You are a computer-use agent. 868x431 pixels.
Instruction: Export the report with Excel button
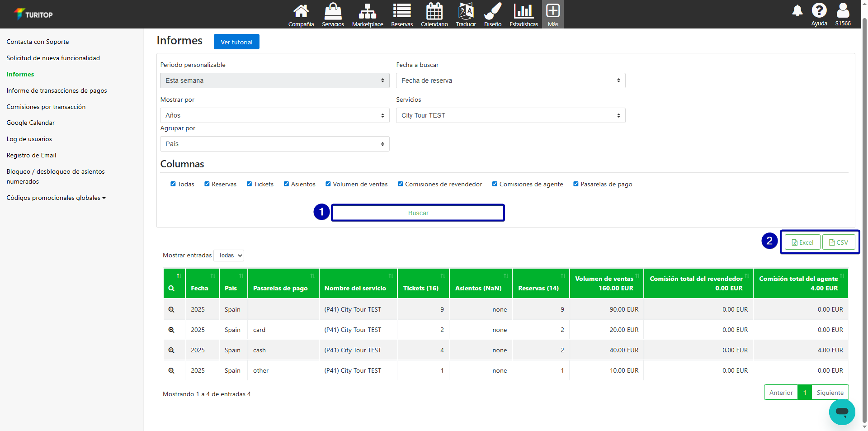point(802,242)
